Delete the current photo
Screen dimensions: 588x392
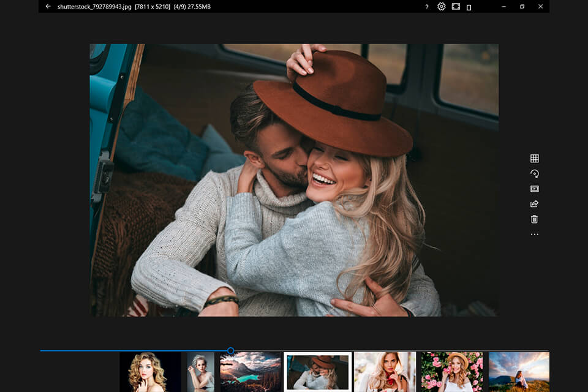point(534,219)
